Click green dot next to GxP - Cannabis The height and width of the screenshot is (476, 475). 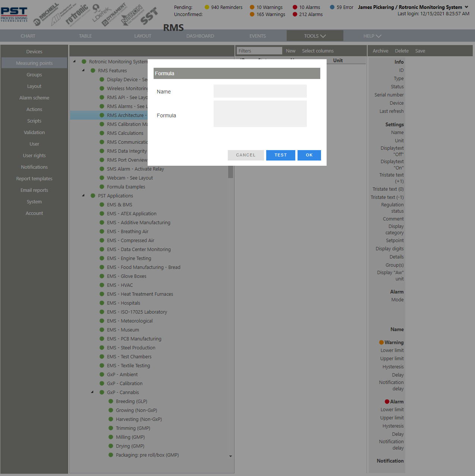(x=102, y=392)
